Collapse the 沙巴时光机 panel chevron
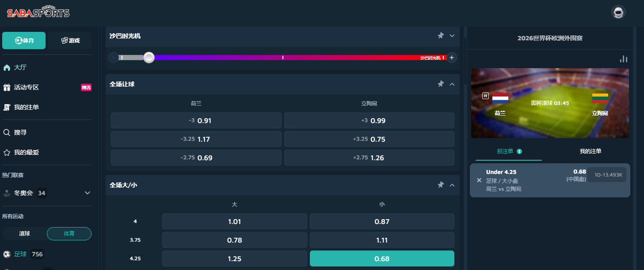 coord(452,36)
